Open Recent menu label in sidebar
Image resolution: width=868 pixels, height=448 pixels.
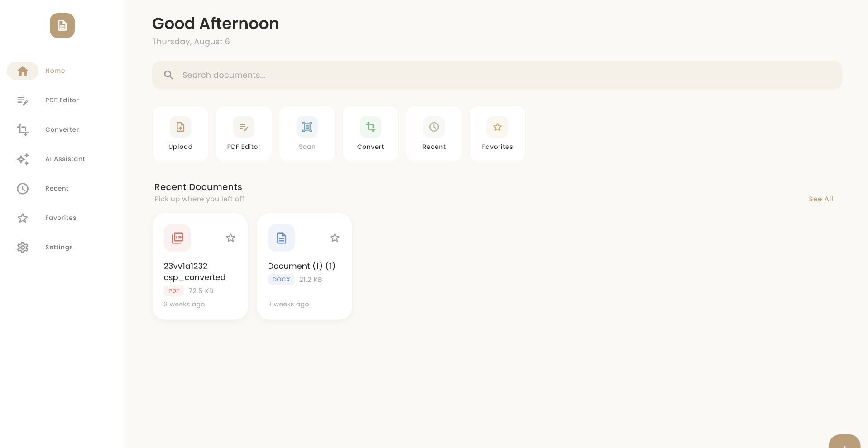click(x=57, y=188)
